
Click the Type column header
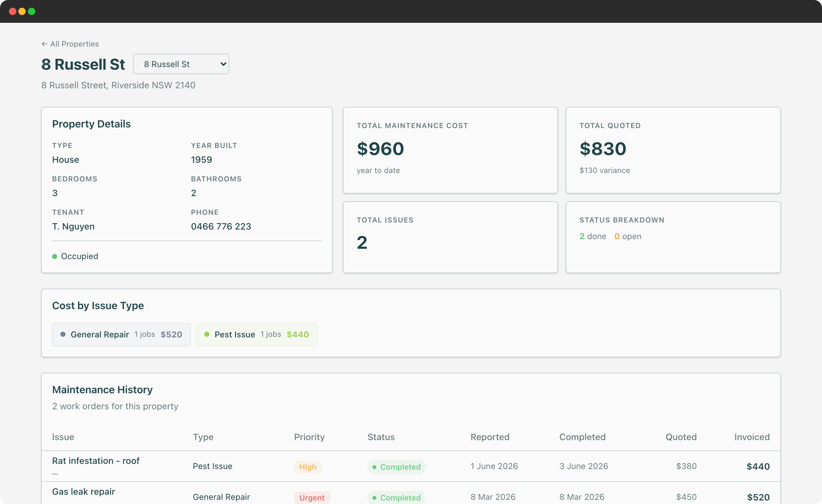click(x=203, y=437)
